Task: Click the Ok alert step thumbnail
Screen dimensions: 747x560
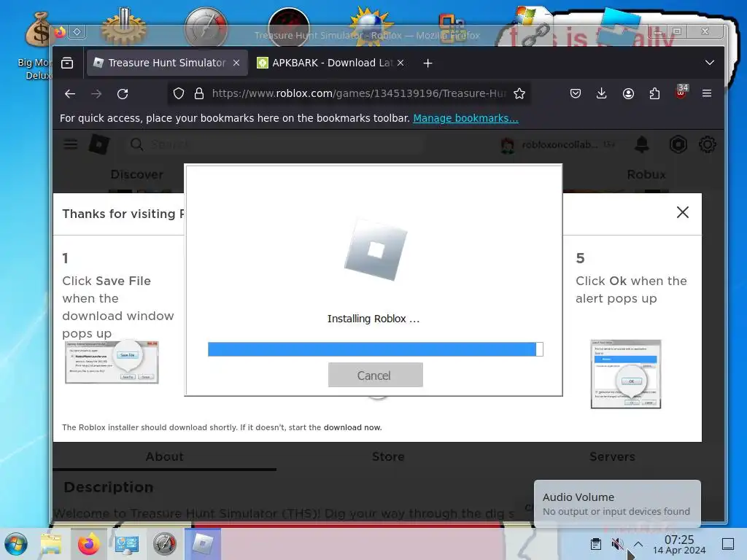Action: (626, 374)
